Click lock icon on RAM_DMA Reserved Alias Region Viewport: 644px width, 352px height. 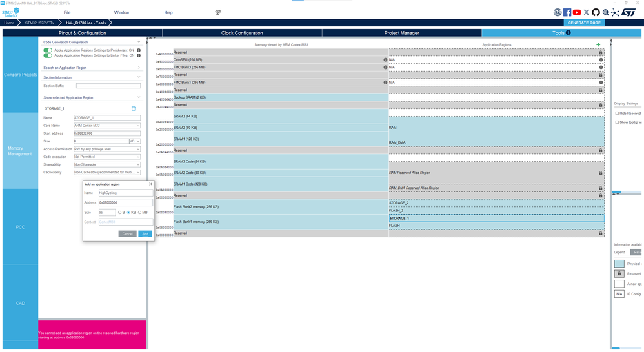coord(601,188)
